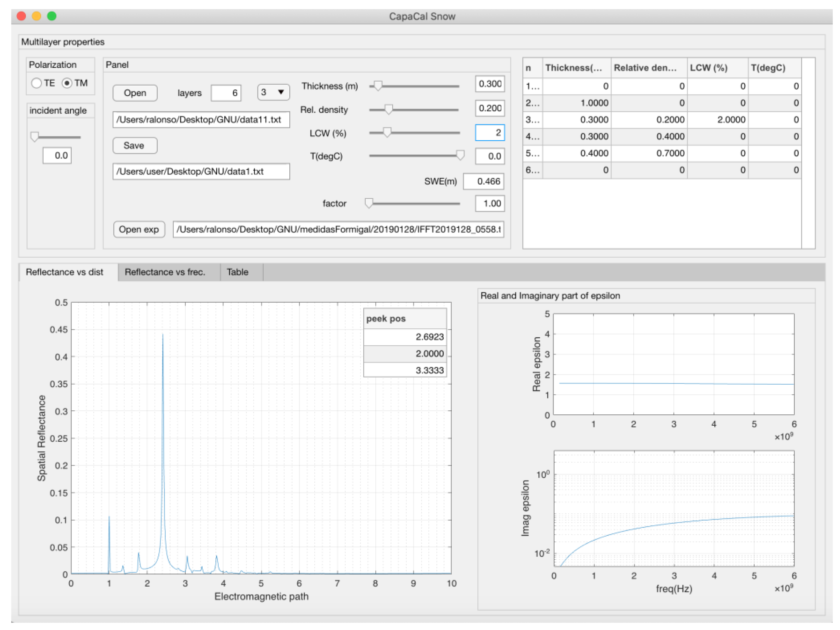Click the Thickness slider handle
The width and height of the screenshot is (840, 630).
[x=378, y=86]
